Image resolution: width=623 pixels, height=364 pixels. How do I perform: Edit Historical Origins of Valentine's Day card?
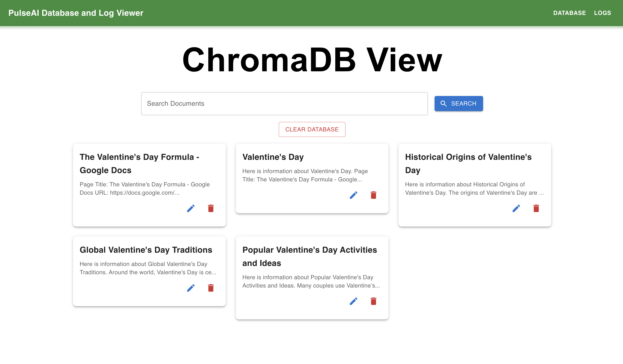pyautogui.click(x=516, y=208)
